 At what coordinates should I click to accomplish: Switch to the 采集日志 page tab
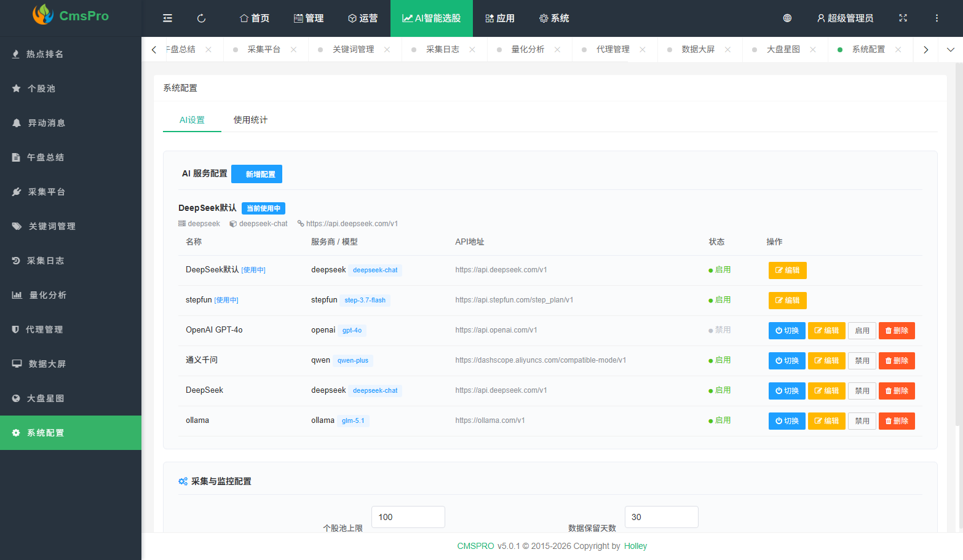coord(443,50)
